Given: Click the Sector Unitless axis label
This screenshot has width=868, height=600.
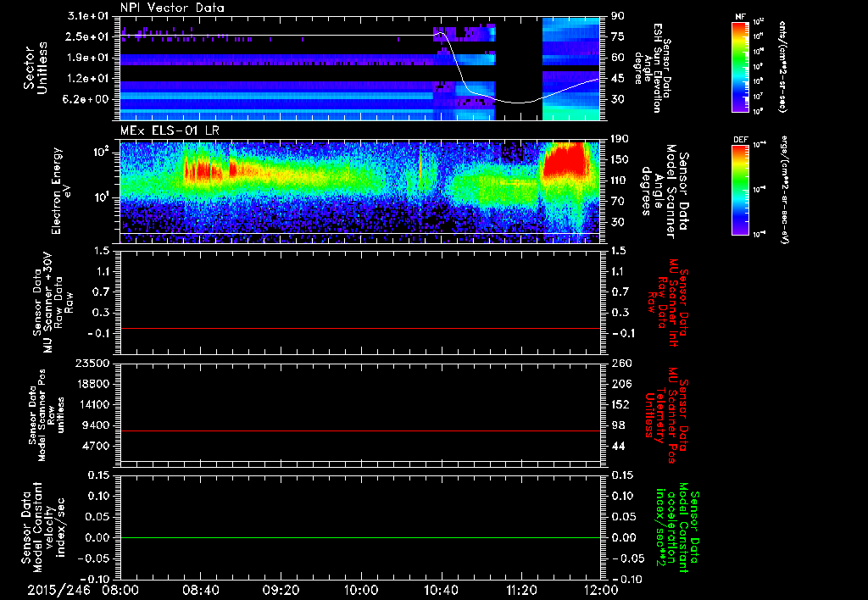Looking at the screenshot, I should click(36, 69).
